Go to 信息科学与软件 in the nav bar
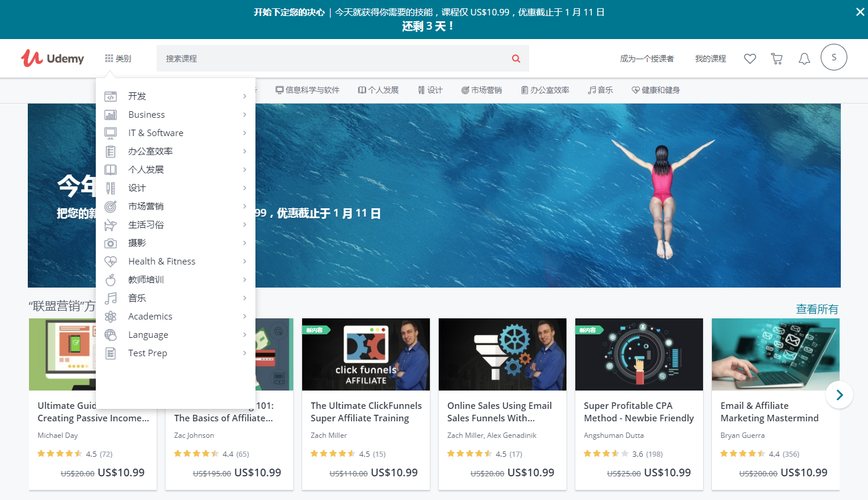Screen dimensions: 868x500 point(307,90)
